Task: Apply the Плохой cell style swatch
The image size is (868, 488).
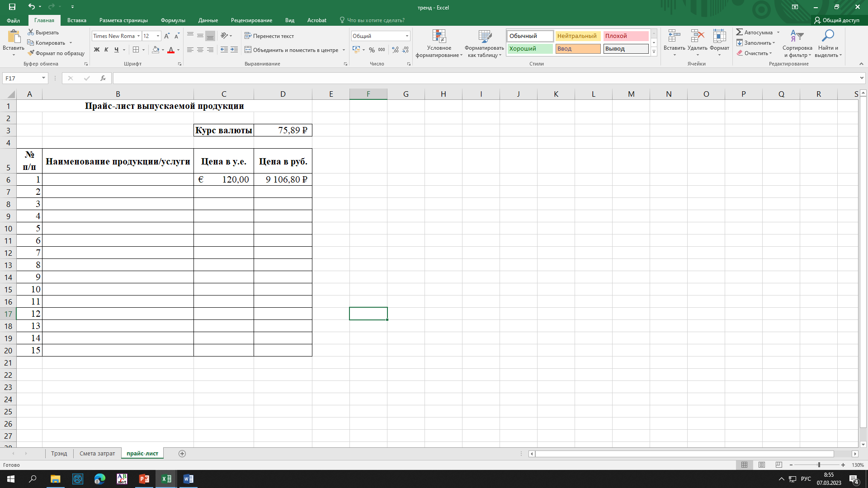Action: (625, 36)
